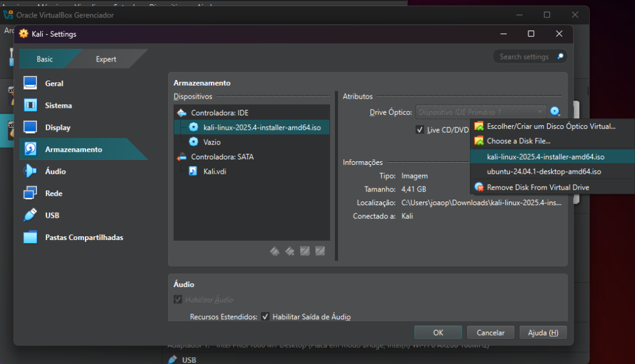Open Drive Óptico device dropdown
The image size is (635, 364).
(481, 112)
